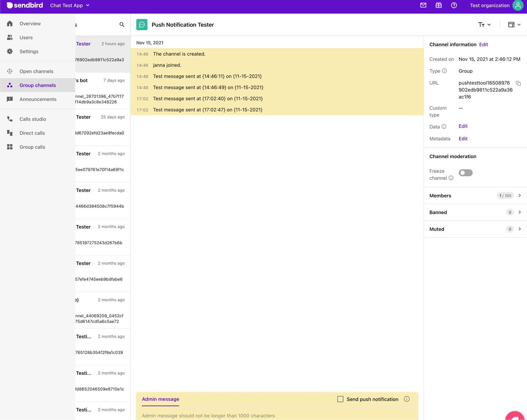
Task: Copy the channel URL
Action: 518,83
